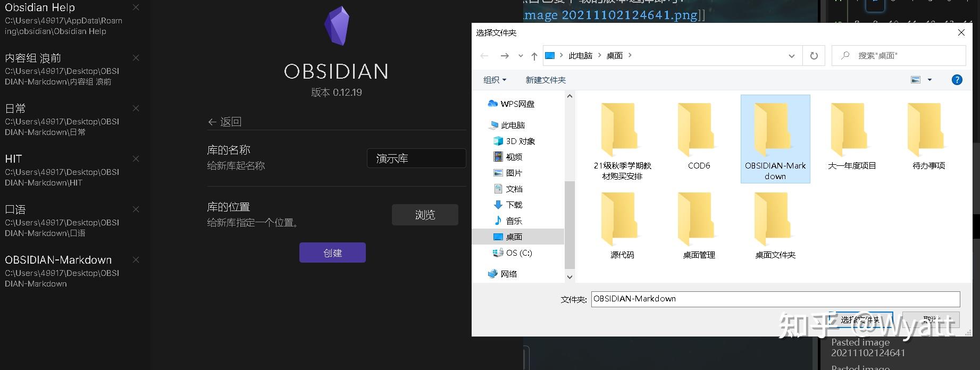Click the vault name field 演示库
Image resolution: width=980 pixels, height=370 pixels.
pos(416,158)
